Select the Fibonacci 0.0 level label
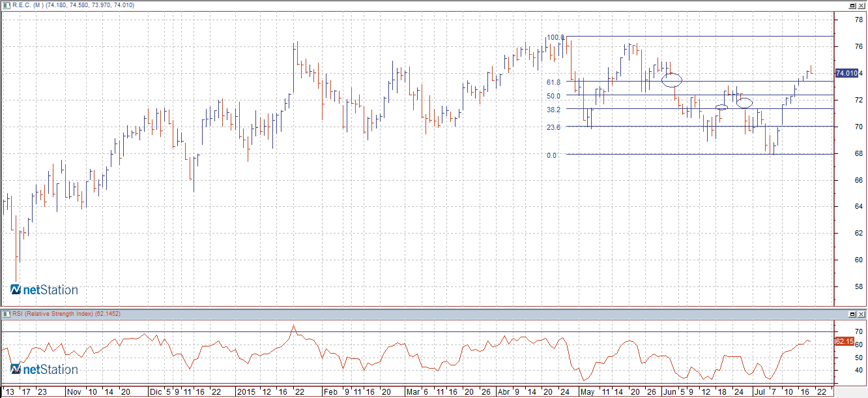Viewport: 868px width, 398px height. pos(551,155)
